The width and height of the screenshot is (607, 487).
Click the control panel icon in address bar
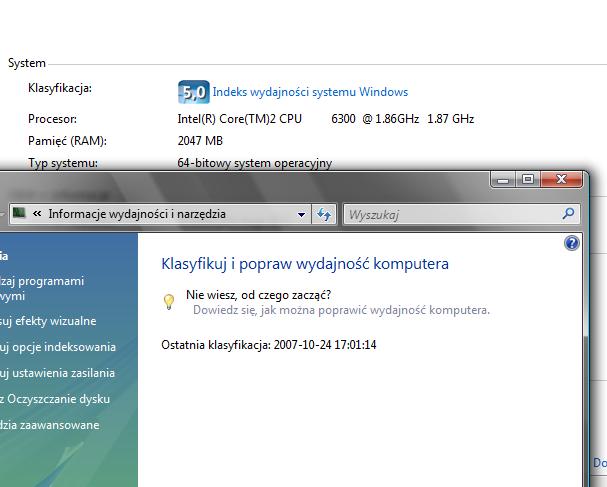(x=19, y=213)
